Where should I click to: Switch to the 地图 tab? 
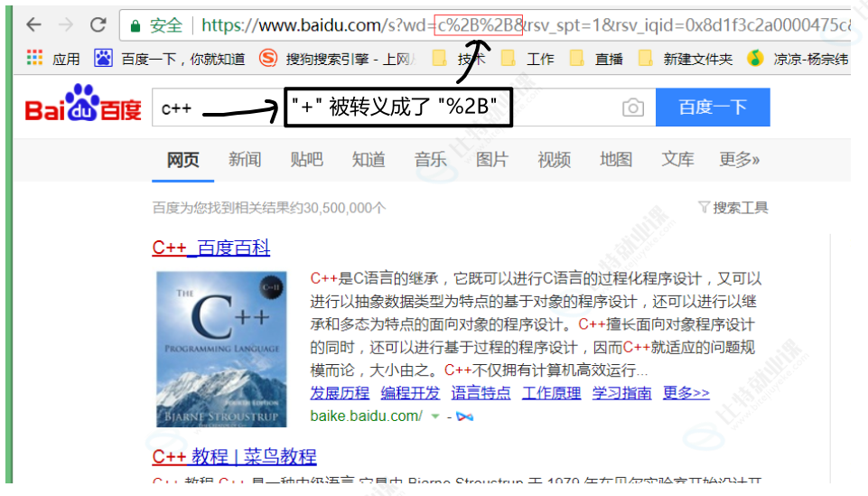pyautogui.click(x=616, y=160)
